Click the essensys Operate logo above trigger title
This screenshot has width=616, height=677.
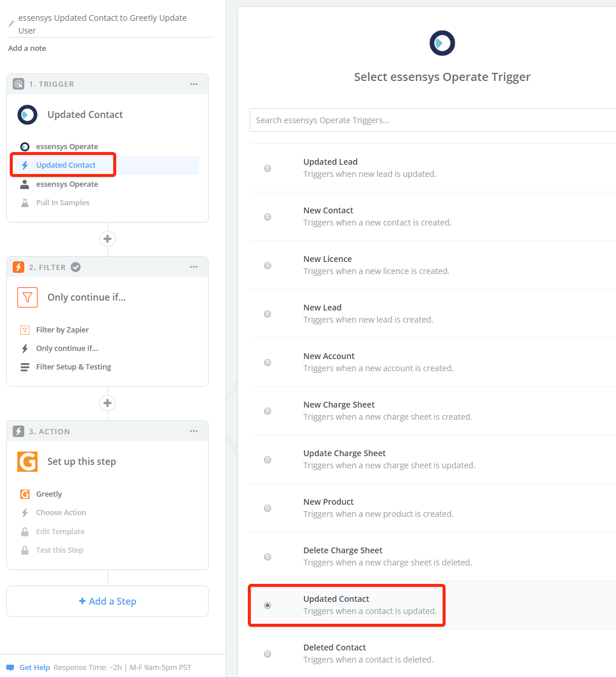point(442,43)
